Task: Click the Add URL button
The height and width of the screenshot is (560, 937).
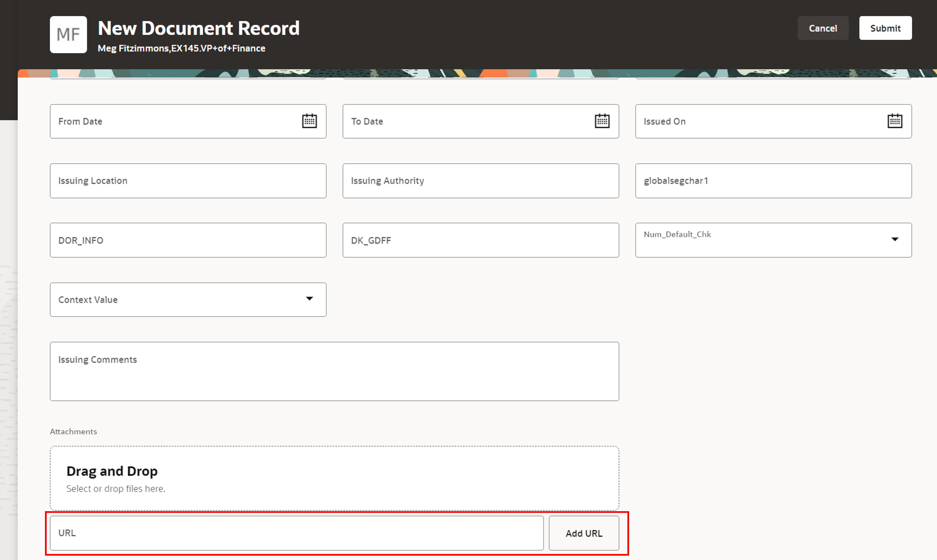Action: coord(583,533)
